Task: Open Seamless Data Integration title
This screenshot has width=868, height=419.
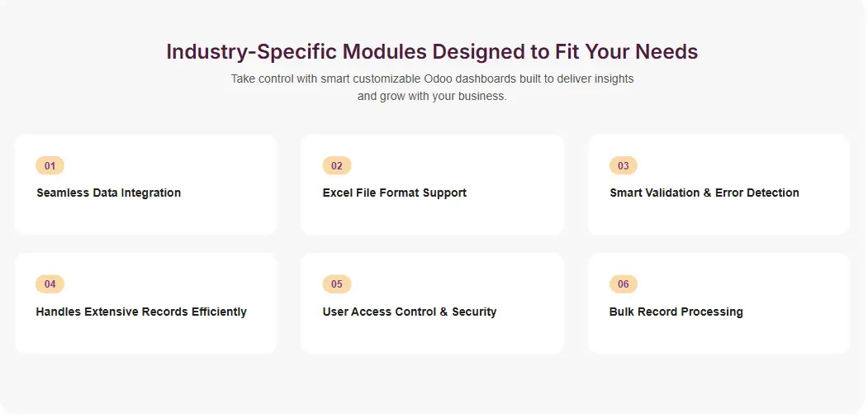Action: pyautogui.click(x=108, y=193)
